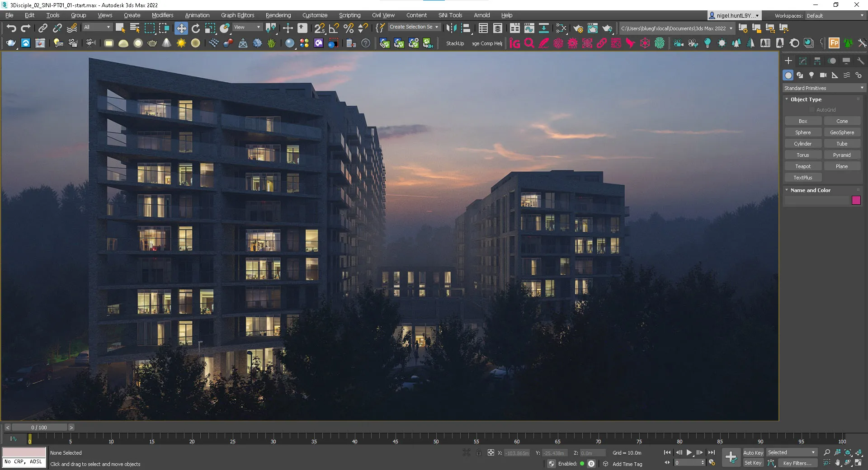This screenshot has height=470, width=868.
Task: Open the Modify command panel tab
Action: coord(803,61)
